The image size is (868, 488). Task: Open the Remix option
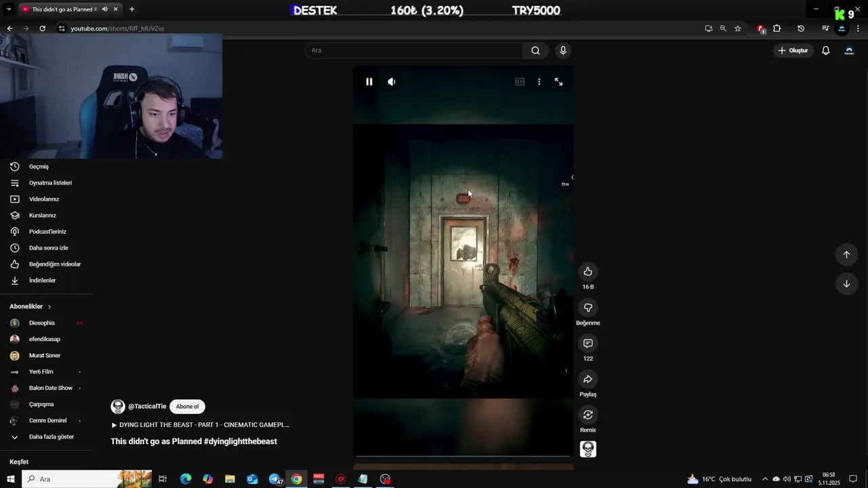588,415
